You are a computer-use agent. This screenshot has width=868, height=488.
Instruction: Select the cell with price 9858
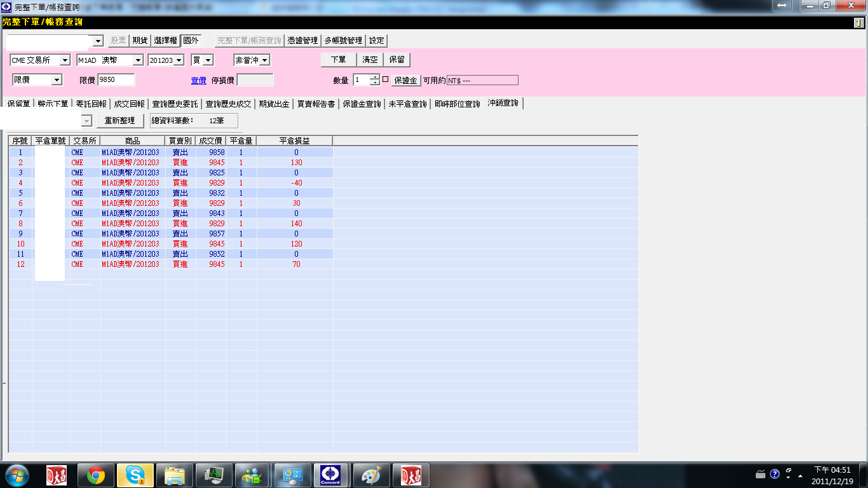coord(211,152)
